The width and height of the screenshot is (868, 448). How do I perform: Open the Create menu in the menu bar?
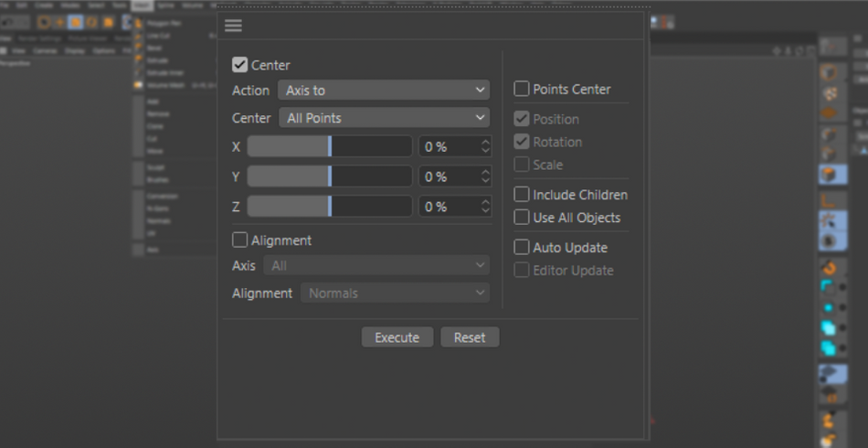click(x=44, y=5)
